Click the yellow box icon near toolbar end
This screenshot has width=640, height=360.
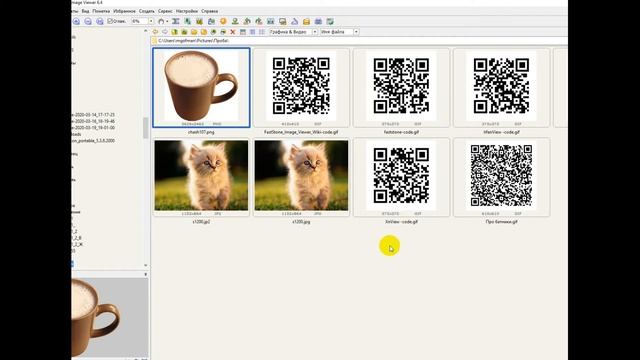(x=307, y=21)
